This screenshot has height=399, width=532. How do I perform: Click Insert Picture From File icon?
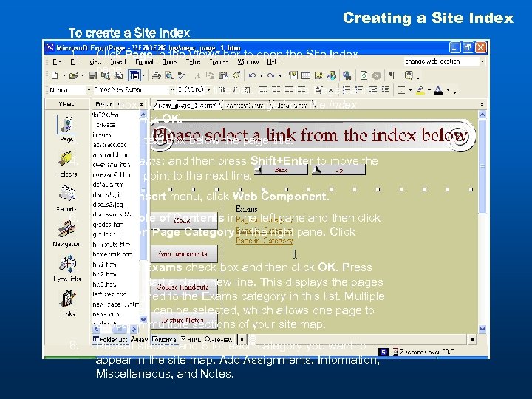coord(318,75)
